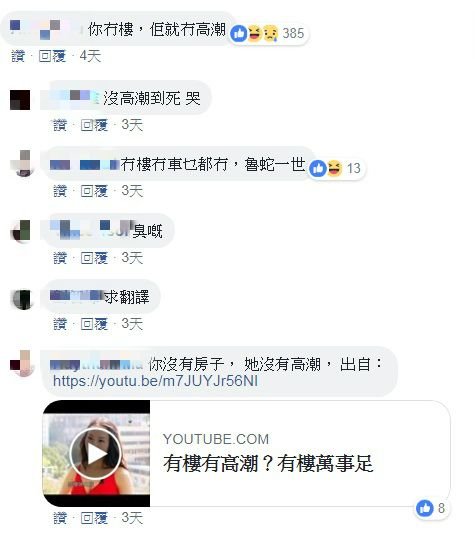
Task: Click the laughing emoji reaction beside 13
Action: pyautogui.click(x=334, y=168)
